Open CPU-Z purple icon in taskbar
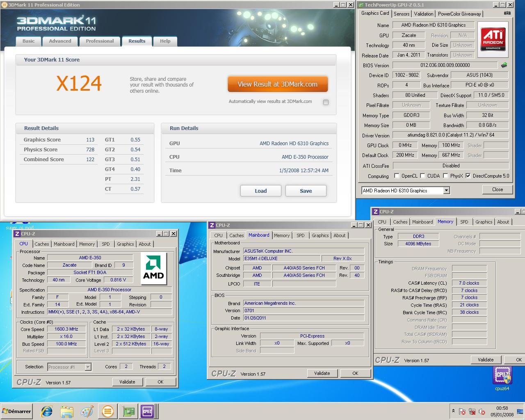 point(147,411)
